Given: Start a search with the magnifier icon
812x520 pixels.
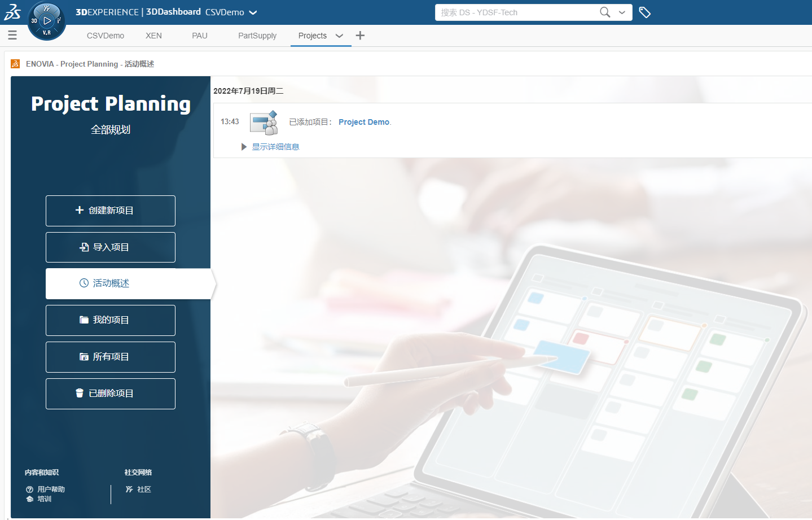Looking at the screenshot, I should pyautogui.click(x=604, y=12).
